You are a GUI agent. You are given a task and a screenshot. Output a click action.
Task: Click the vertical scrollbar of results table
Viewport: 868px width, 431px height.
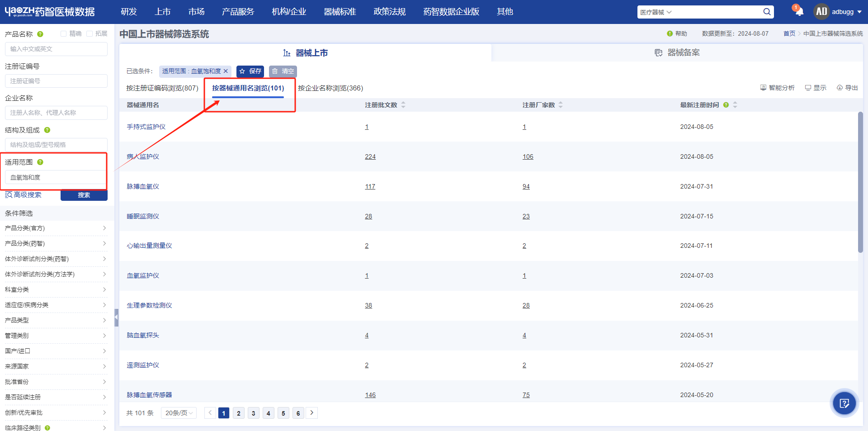(860, 182)
